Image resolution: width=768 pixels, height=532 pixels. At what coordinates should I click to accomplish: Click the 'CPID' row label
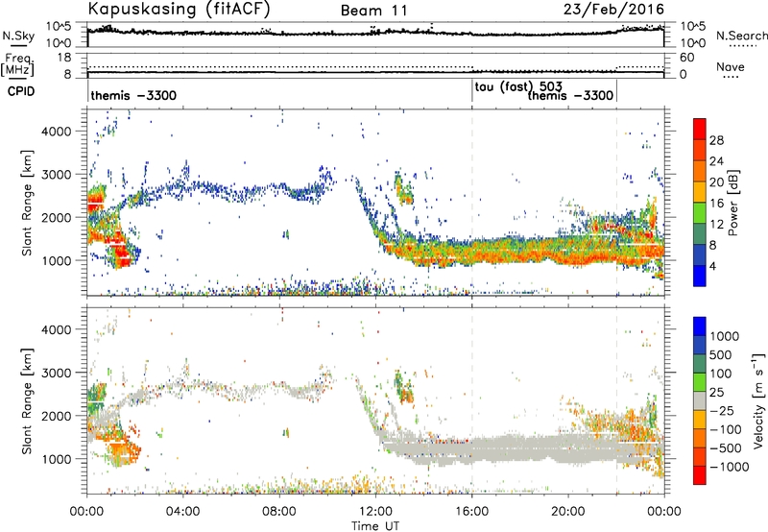(x=21, y=91)
